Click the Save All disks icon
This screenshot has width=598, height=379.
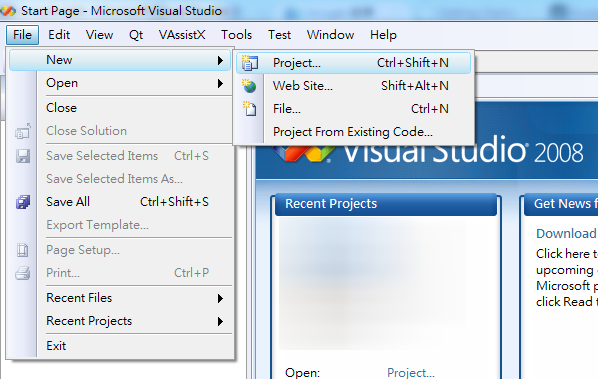23,202
